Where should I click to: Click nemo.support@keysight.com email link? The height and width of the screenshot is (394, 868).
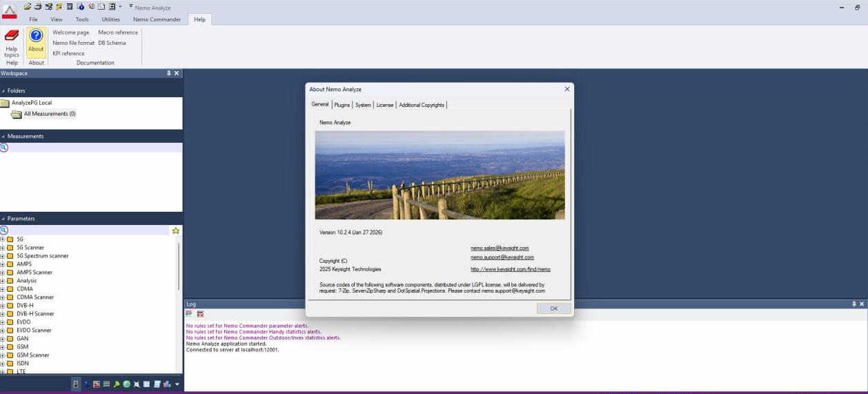click(x=502, y=257)
